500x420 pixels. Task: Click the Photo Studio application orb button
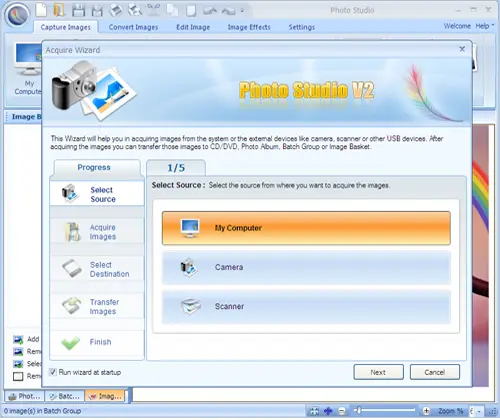17,15
